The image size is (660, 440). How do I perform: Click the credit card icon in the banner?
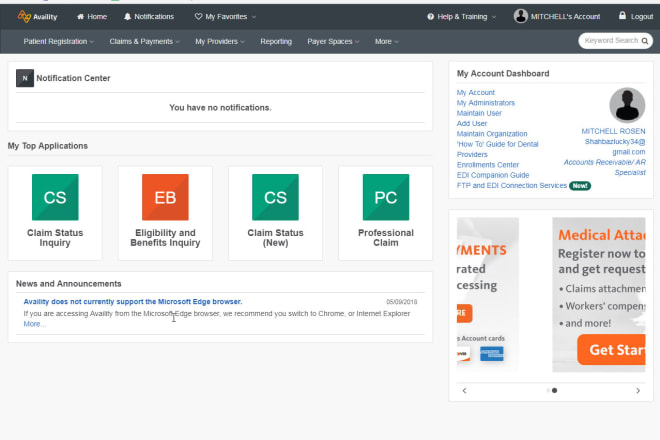pos(492,353)
